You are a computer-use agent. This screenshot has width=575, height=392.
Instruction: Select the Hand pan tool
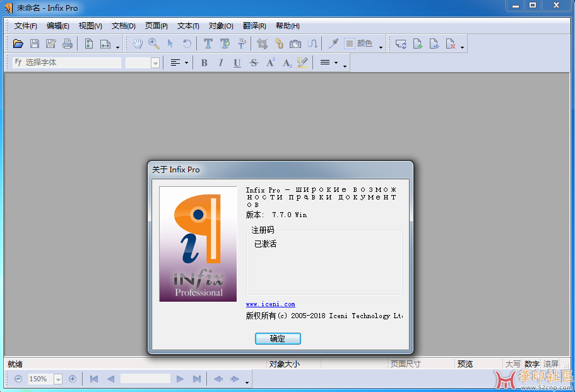tap(138, 44)
